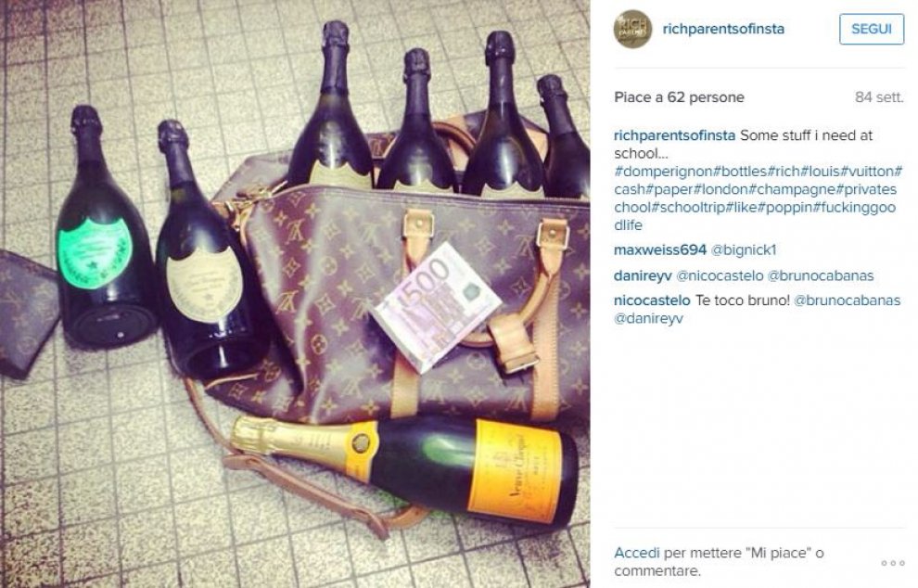Open the three-dots more options menu
The width and height of the screenshot is (918, 588).
[x=893, y=563]
